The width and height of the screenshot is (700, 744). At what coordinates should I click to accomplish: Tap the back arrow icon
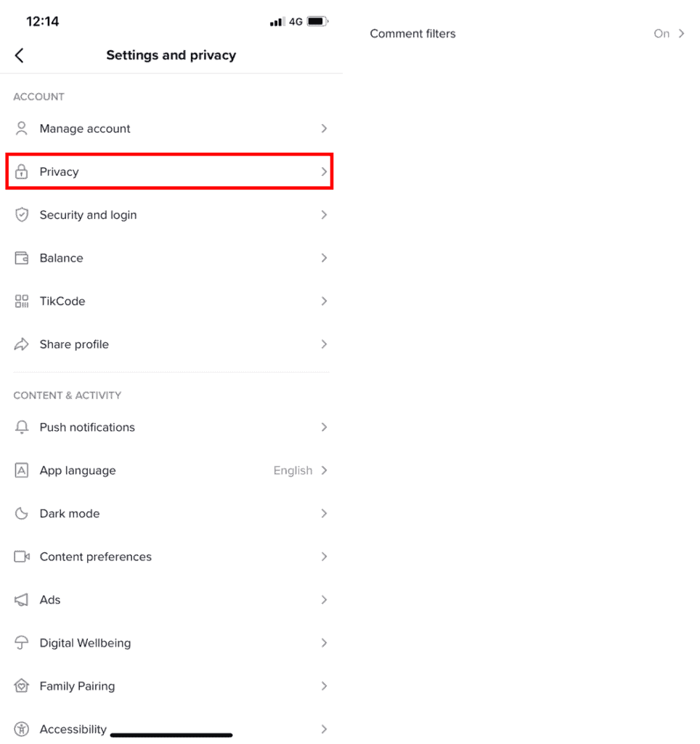[20, 55]
